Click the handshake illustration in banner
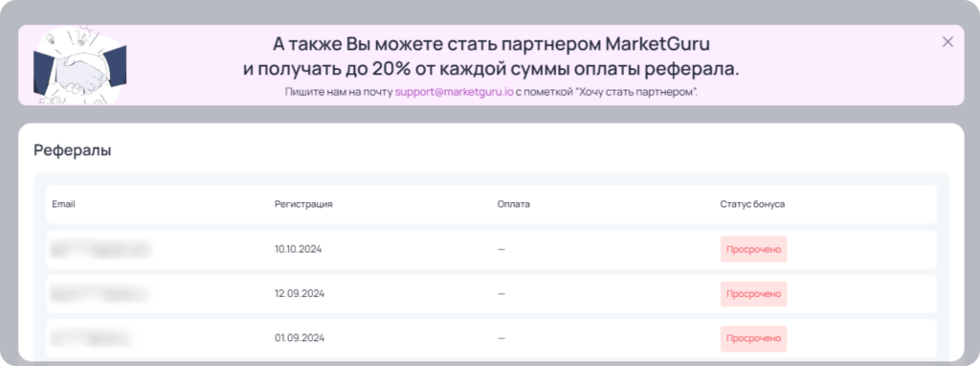980x366 pixels. coord(79,66)
